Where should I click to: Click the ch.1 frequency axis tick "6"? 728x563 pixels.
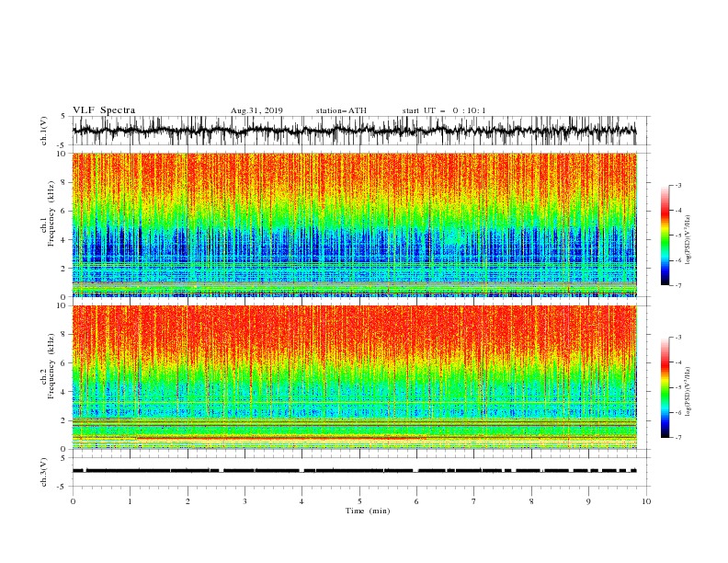(x=64, y=211)
